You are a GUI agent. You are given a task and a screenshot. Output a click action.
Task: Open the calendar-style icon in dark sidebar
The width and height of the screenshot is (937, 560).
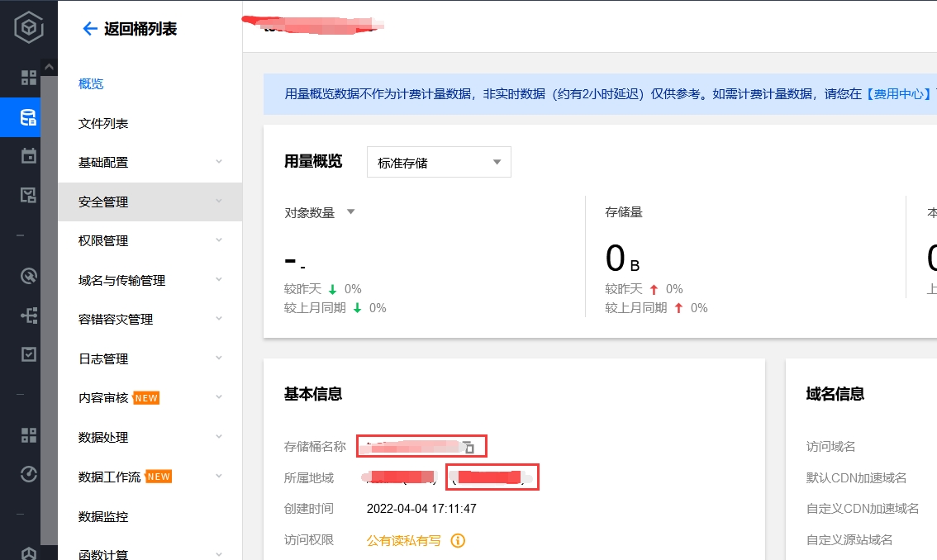click(29, 156)
